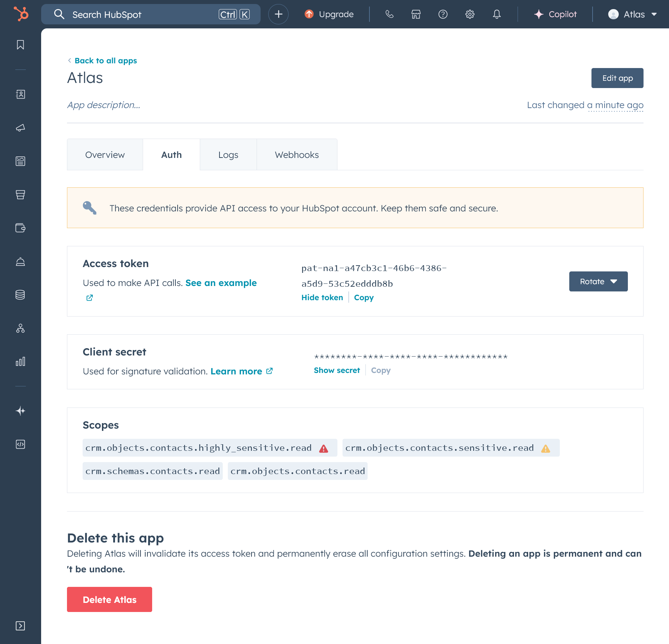This screenshot has width=669, height=644.
Task: Open the Automation workflows sidebar icon
Action: pyautogui.click(x=20, y=328)
